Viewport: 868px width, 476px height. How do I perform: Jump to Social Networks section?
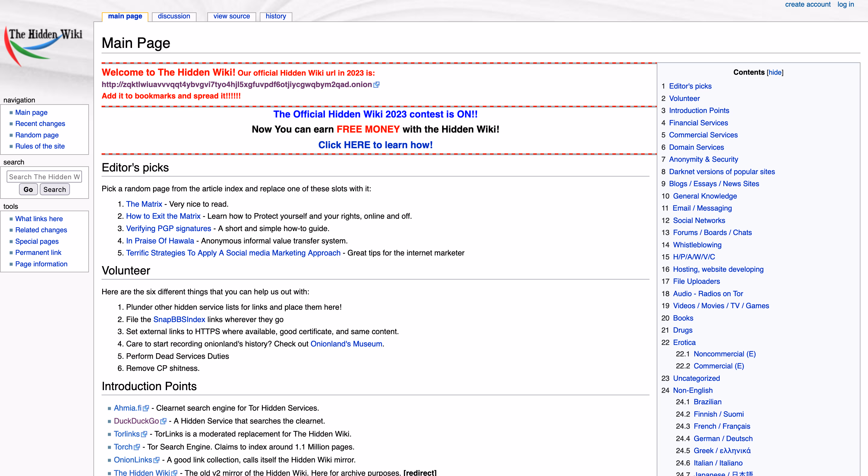699,221
